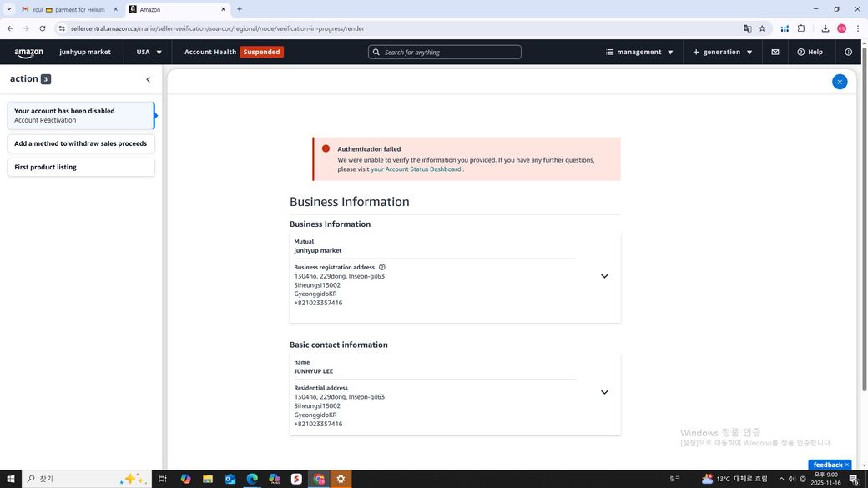Viewport: 868px width, 488px height.
Task: Open the generation menu dropdown
Action: [722, 52]
